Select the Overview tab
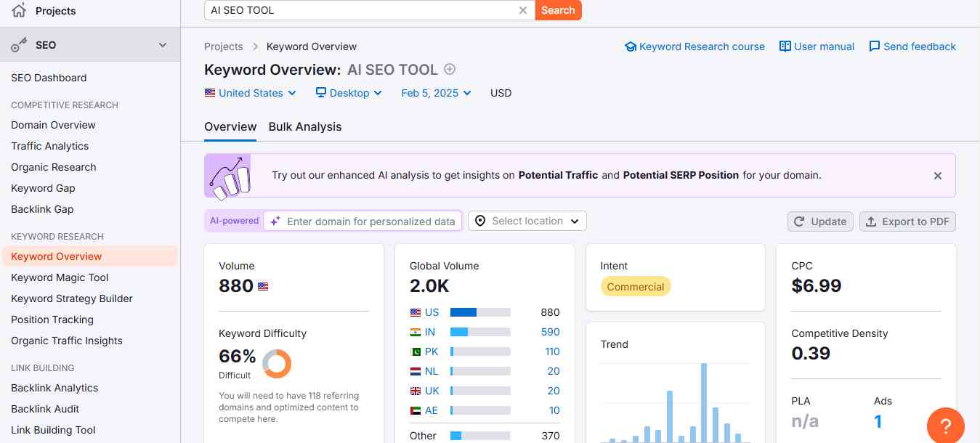The height and width of the screenshot is (443, 980). (x=230, y=126)
